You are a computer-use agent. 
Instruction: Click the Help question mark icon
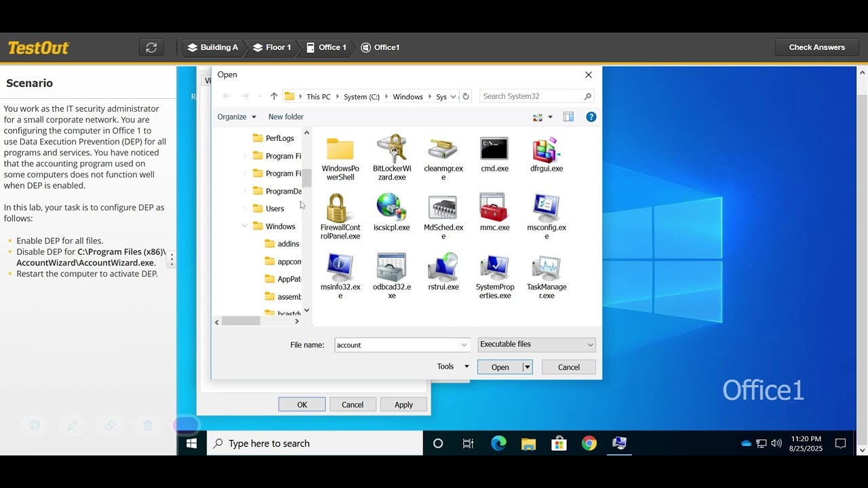coord(591,117)
